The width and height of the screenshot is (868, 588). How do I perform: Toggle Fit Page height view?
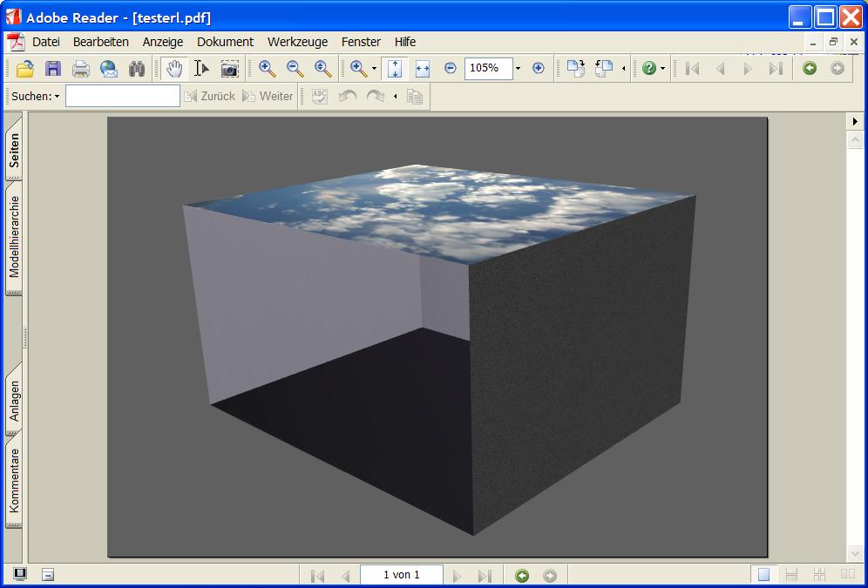[x=395, y=69]
